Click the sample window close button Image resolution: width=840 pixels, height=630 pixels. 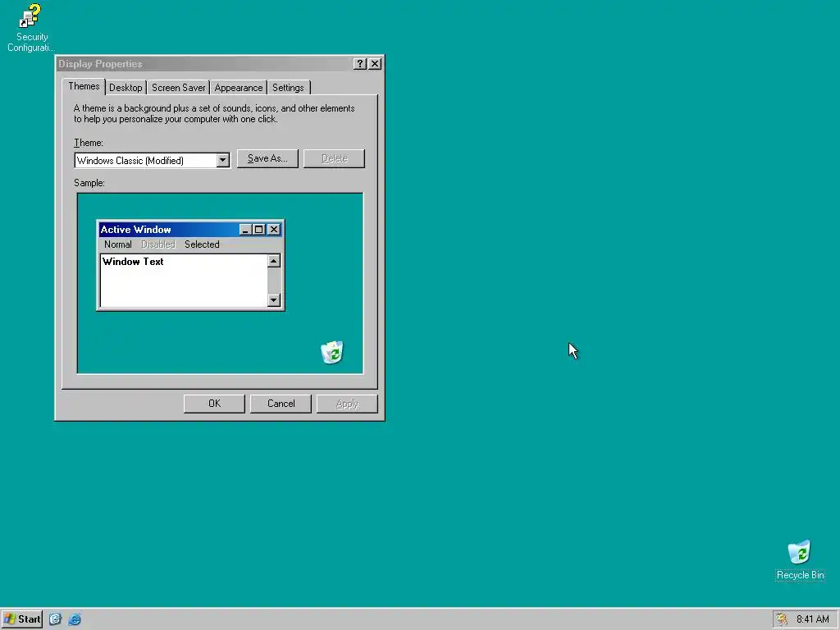(x=274, y=230)
